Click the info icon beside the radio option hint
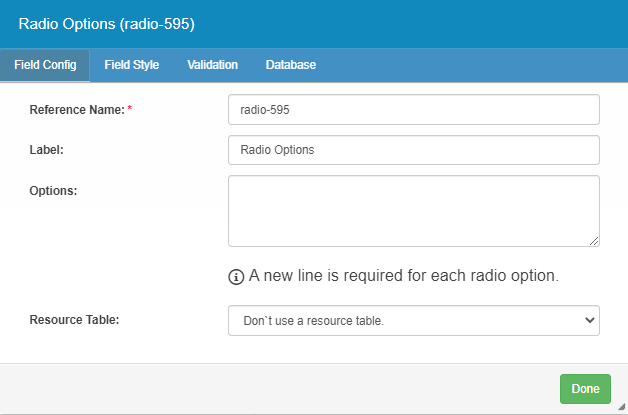 click(237, 276)
